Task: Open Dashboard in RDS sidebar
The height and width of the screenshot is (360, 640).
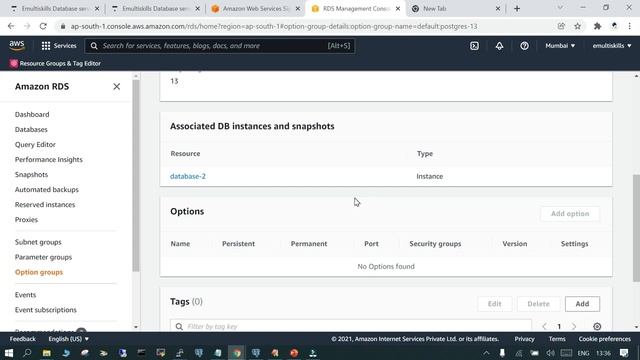Action: (x=32, y=114)
